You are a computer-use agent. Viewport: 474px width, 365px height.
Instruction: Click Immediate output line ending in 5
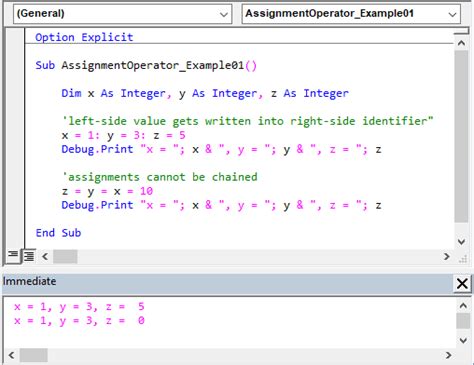pos(79,307)
